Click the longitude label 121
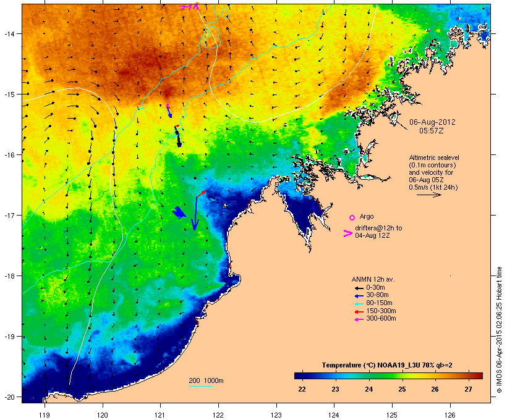 tap(160, 415)
